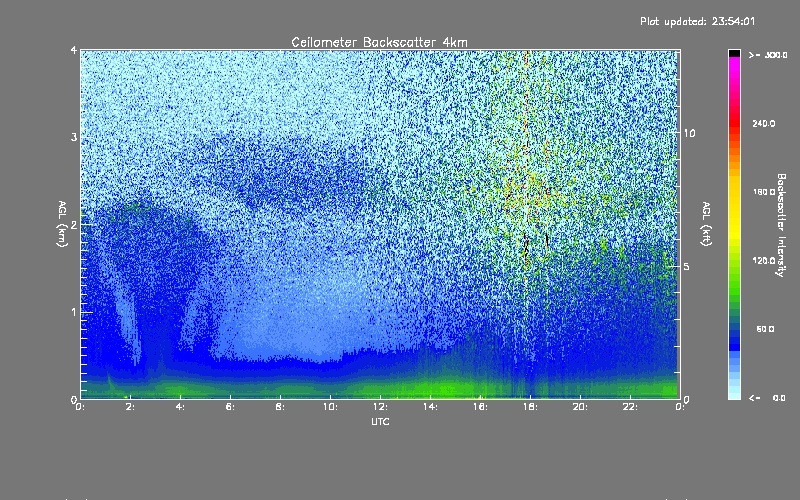Select the UTC x-axis label
800x500 pixels.
tap(380, 421)
